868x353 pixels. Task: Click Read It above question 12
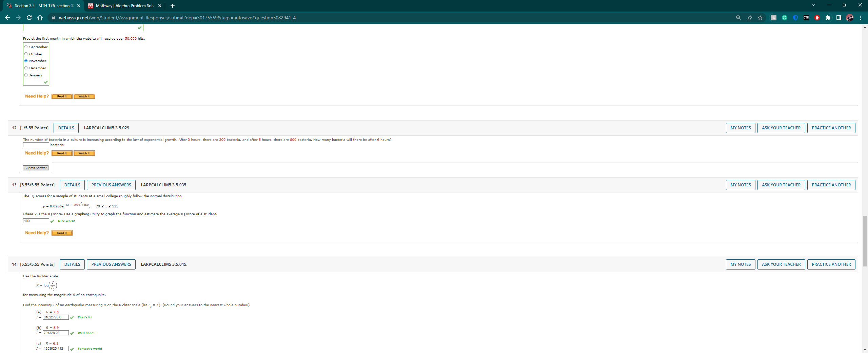click(x=62, y=96)
